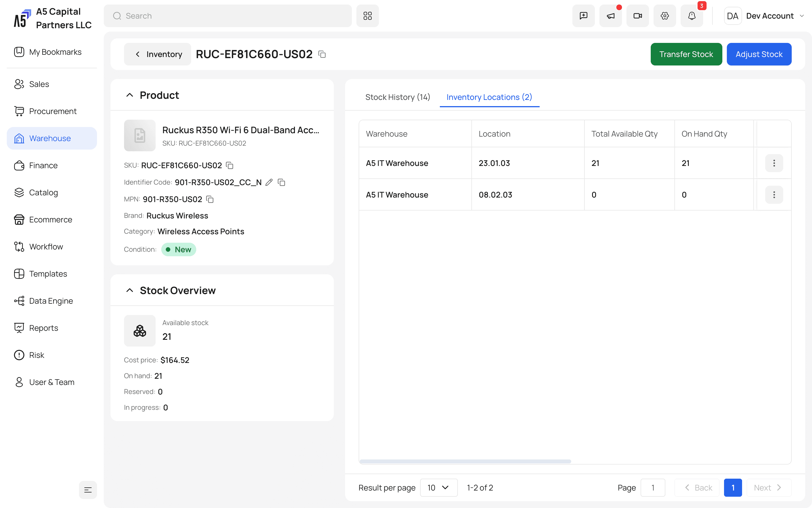
Task: Open Finance in the sidebar
Action: [x=52, y=165]
